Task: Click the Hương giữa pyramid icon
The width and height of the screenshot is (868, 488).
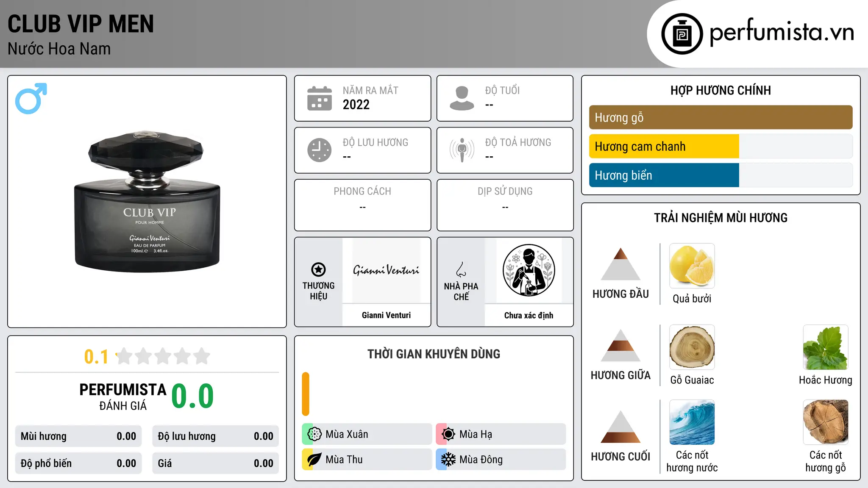Action: click(x=620, y=345)
